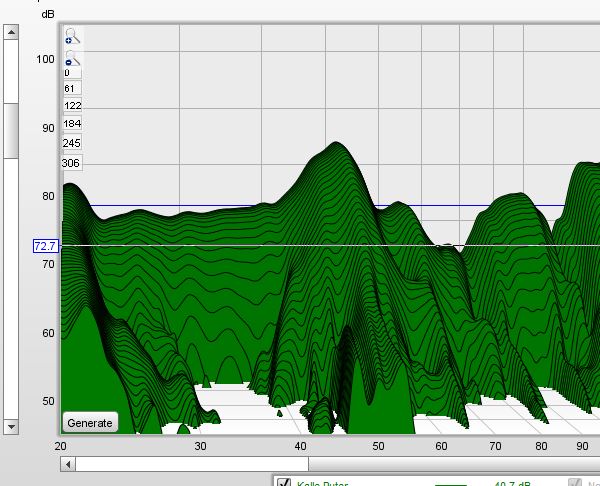Select the 122 ms time slice label
This screenshot has height=486, width=600.
coord(72,105)
